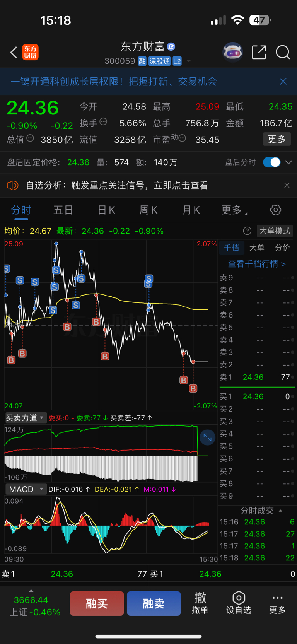Tap the info icon beside 总值

click(30, 138)
